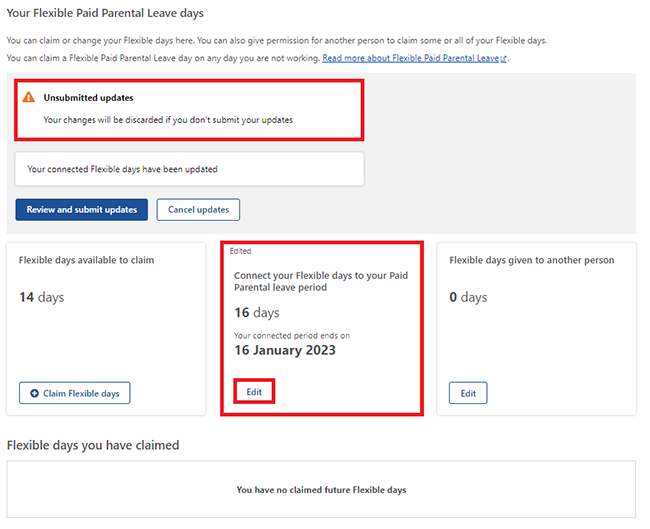Cancel the pending updates
The image size is (650, 529).
point(198,210)
